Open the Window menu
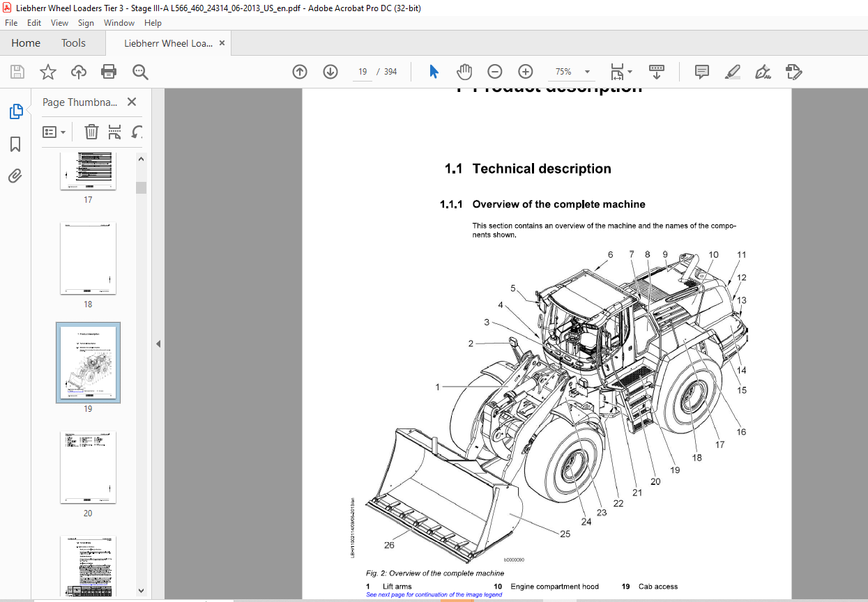This screenshot has width=868, height=602. pyautogui.click(x=119, y=23)
